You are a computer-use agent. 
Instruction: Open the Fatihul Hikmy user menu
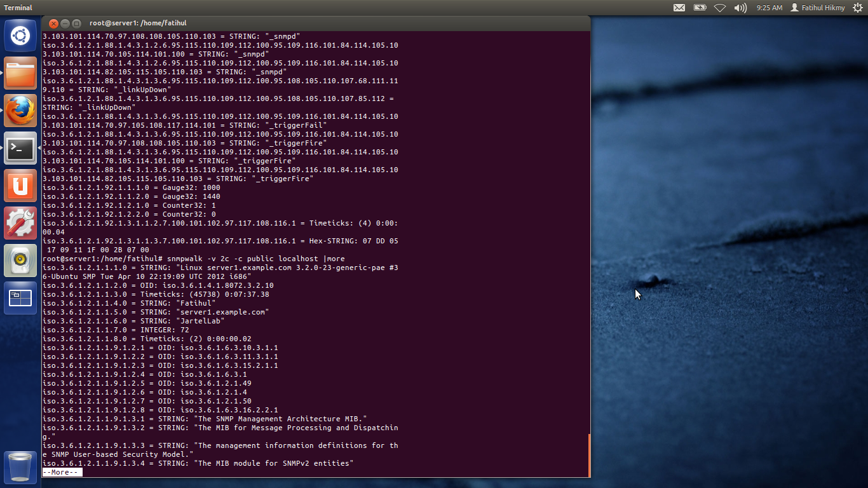coord(820,8)
